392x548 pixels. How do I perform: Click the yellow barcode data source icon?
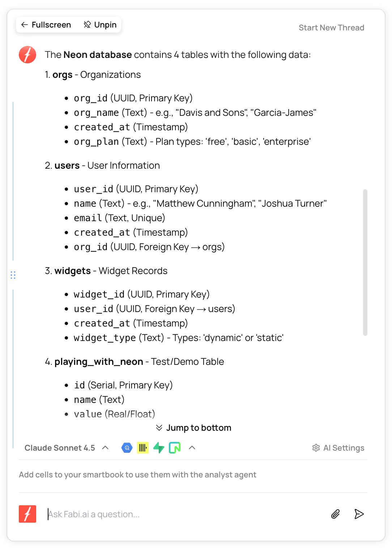point(143,448)
